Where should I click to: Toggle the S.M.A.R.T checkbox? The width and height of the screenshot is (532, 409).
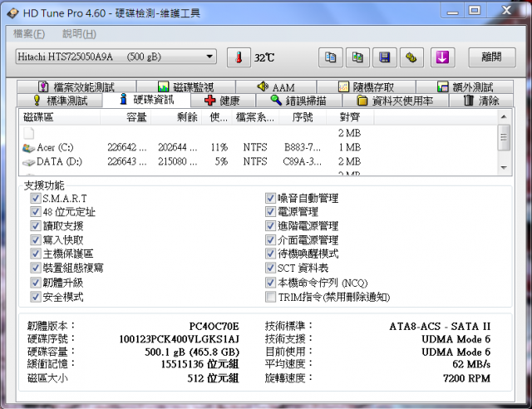35,198
